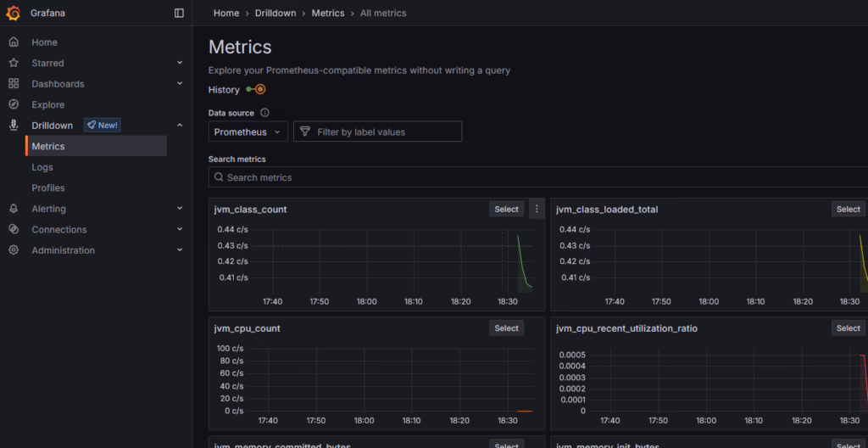Click the Dashboards grid icon

(x=14, y=84)
